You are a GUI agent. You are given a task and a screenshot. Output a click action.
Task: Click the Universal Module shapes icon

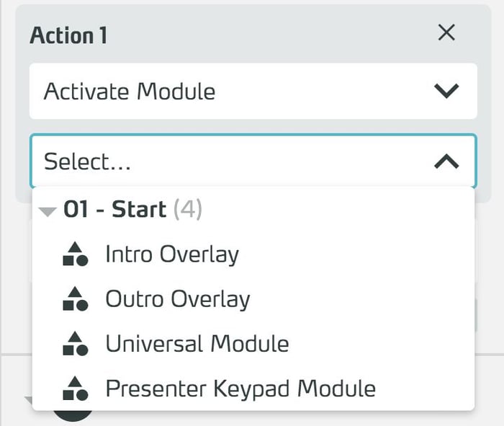coord(76,344)
